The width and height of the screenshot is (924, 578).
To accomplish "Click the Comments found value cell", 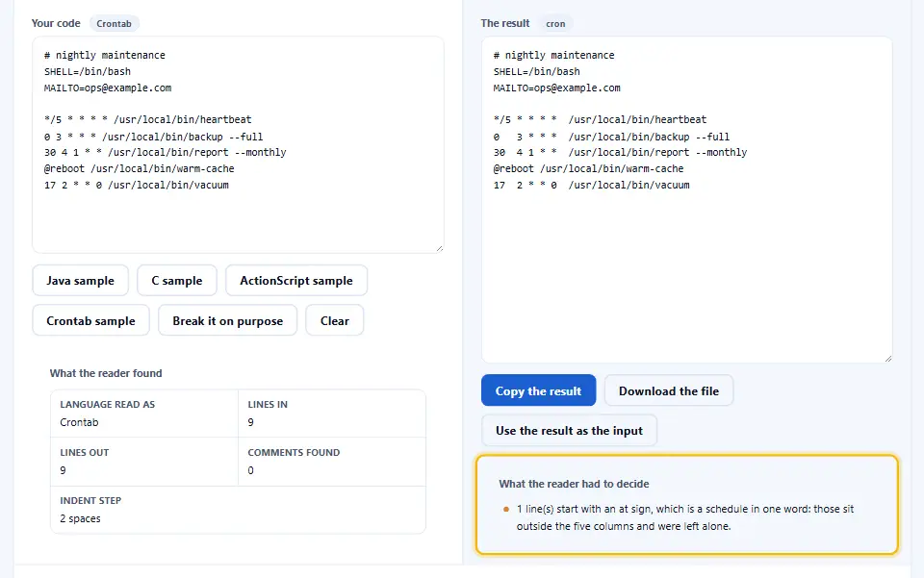I will (332, 462).
